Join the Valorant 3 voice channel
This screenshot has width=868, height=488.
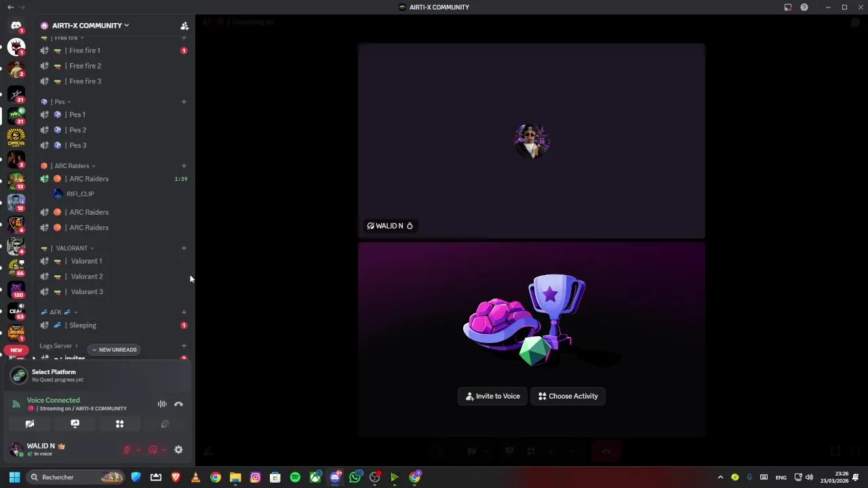(113, 291)
